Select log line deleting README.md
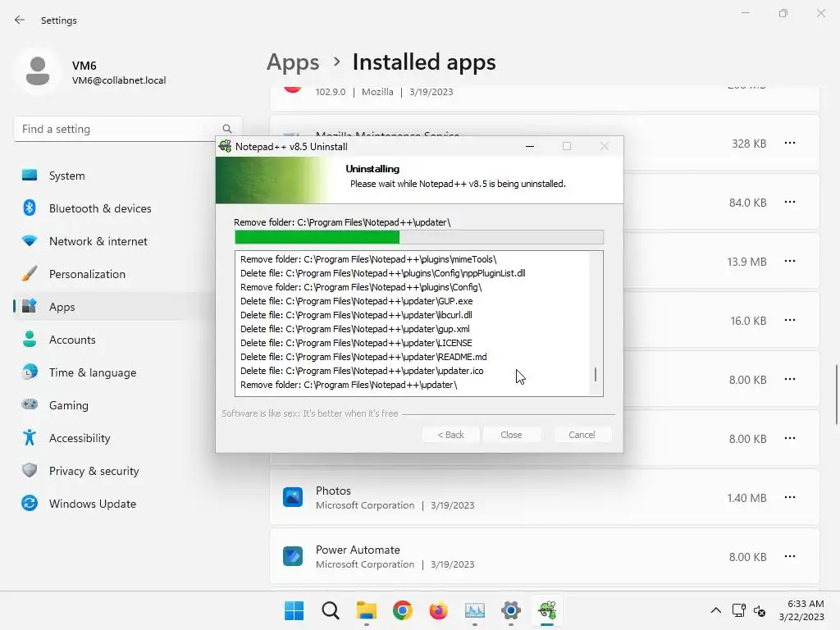Image resolution: width=840 pixels, height=630 pixels. click(363, 357)
